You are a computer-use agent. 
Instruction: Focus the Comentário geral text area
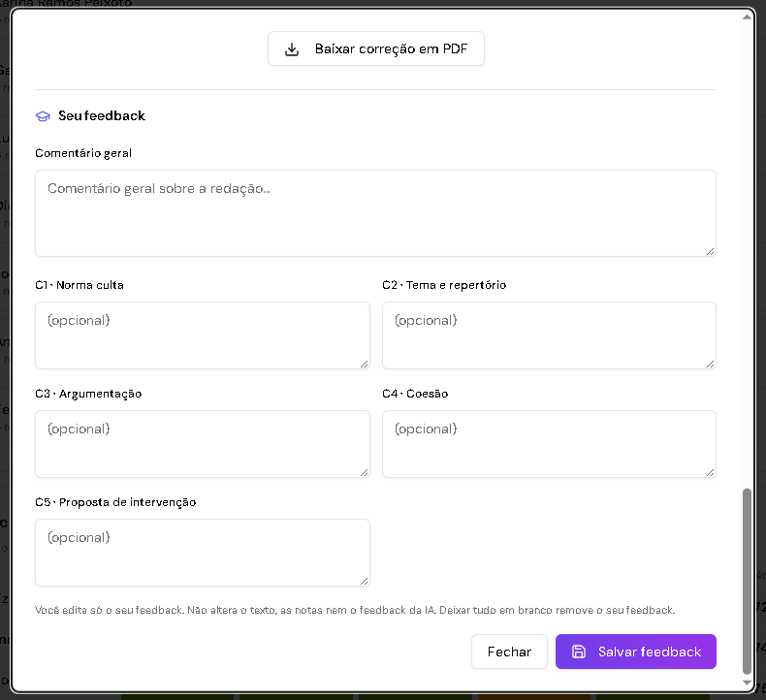(375, 213)
